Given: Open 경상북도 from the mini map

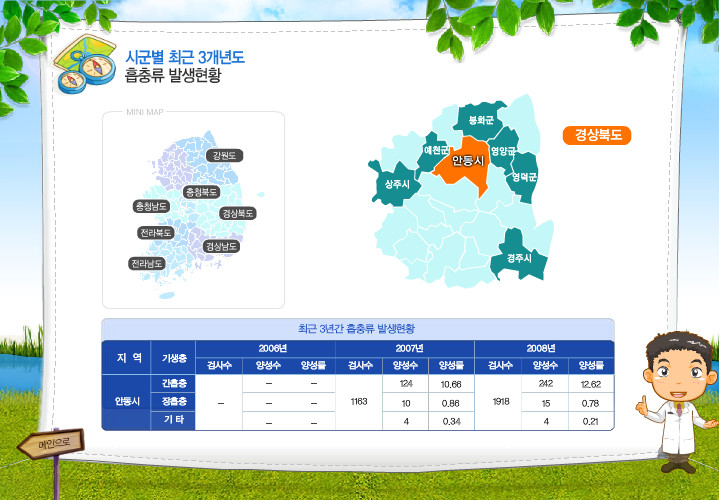Looking at the screenshot, I should (x=238, y=213).
